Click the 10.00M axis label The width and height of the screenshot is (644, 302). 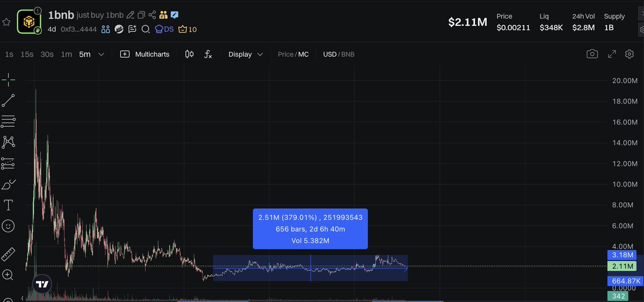pyautogui.click(x=625, y=185)
